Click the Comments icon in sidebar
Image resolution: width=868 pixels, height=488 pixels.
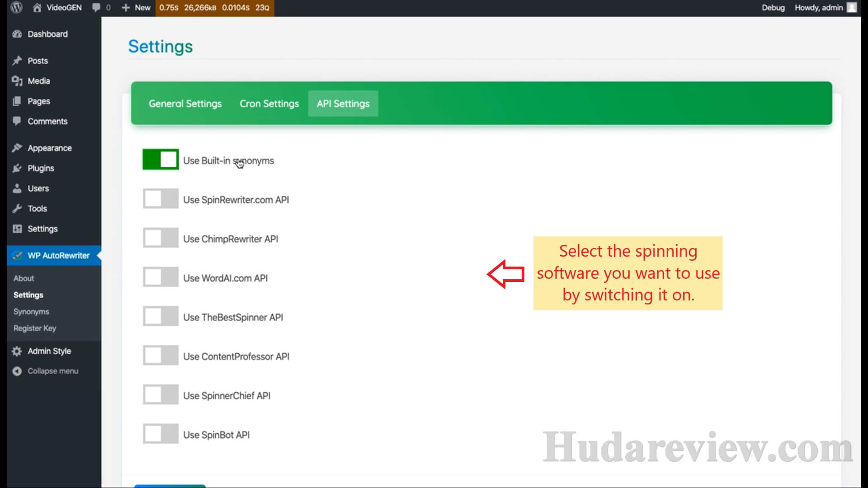coord(17,121)
